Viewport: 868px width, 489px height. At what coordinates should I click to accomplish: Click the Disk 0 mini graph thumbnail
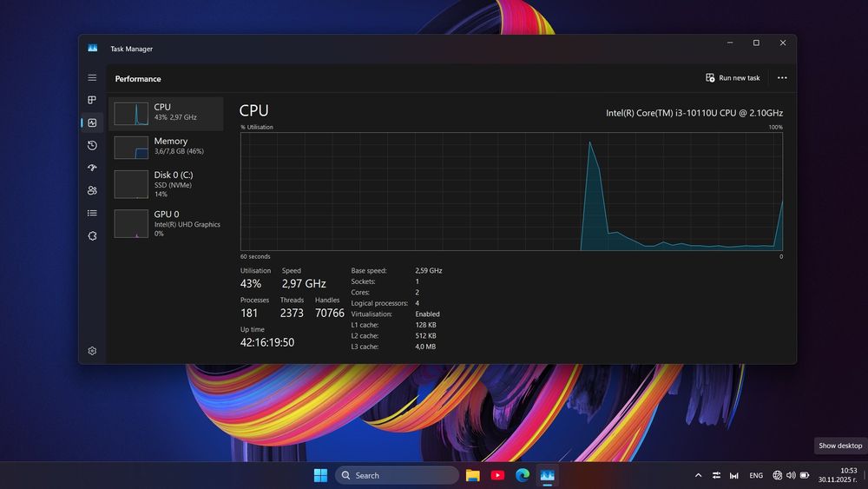pos(131,184)
